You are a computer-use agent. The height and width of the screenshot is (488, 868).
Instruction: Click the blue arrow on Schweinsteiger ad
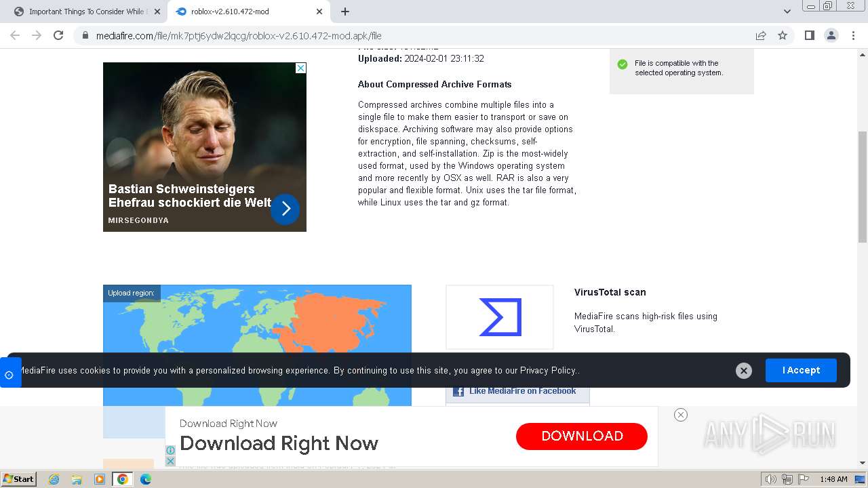pos(285,209)
